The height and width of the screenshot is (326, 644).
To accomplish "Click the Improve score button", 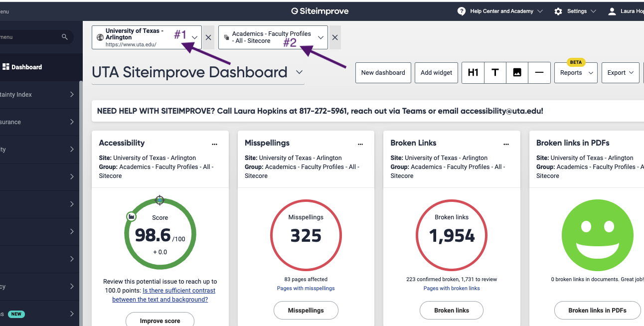I will click(x=160, y=321).
